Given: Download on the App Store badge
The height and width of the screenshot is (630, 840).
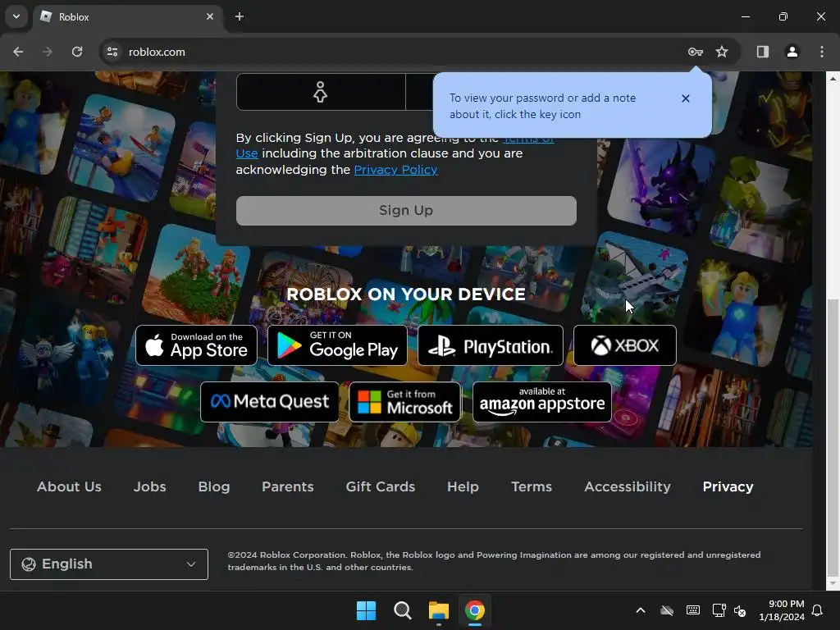Looking at the screenshot, I should coord(196,345).
